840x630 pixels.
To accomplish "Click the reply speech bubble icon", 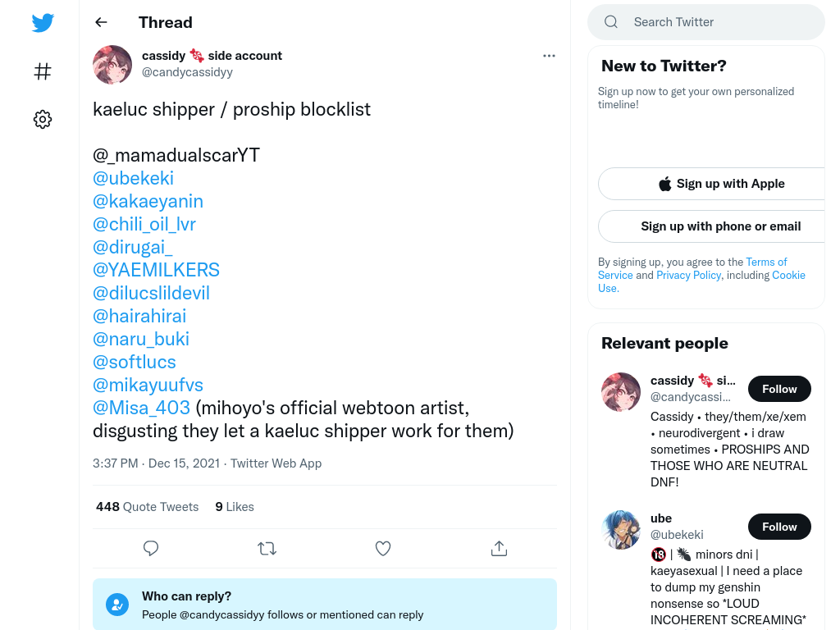I will 151,548.
